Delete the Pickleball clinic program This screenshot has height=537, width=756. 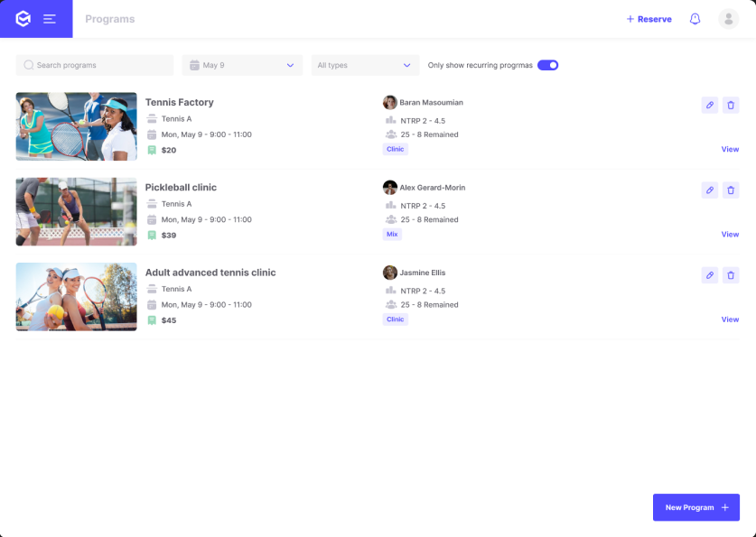pyautogui.click(x=731, y=190)
